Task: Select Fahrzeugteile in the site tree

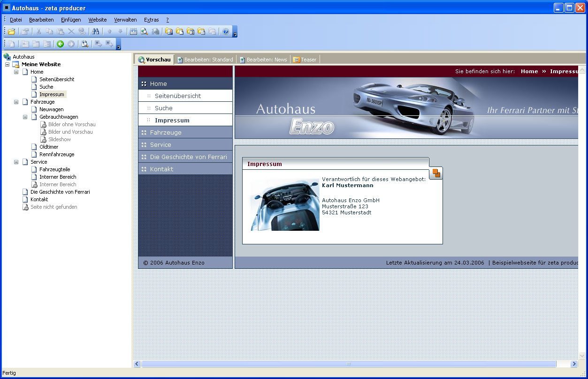Action: click(55, 169)
